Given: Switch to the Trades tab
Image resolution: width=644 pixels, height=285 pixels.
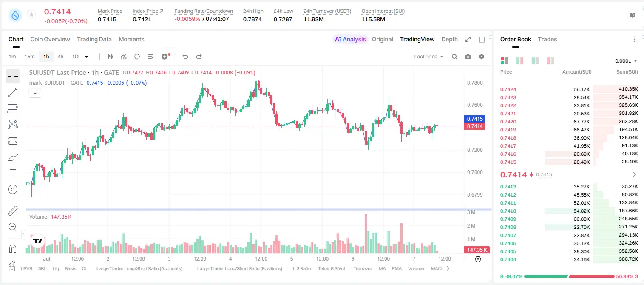Looking at the screenshot, I should (548, 39).
